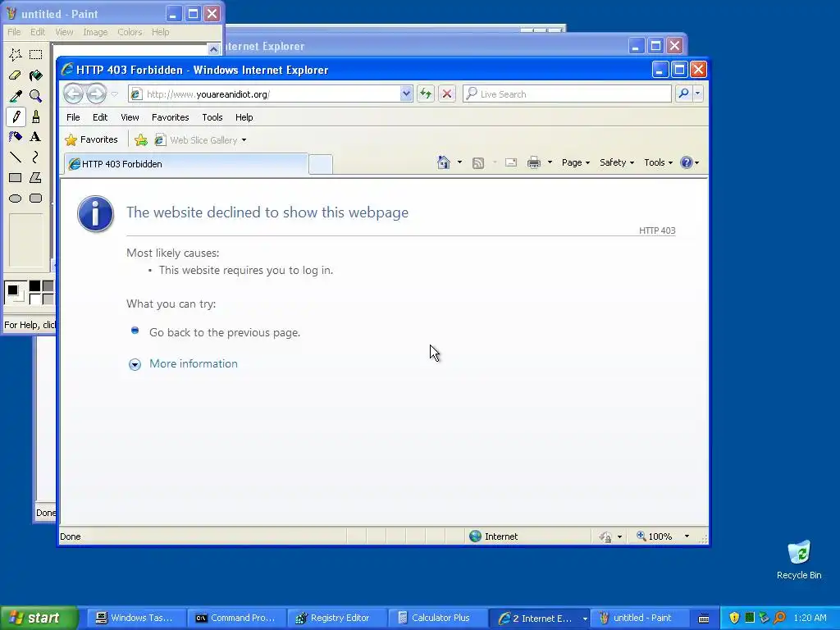Click the More information link
The height and width of the screenshot is (630, 840).
[194, 363]
